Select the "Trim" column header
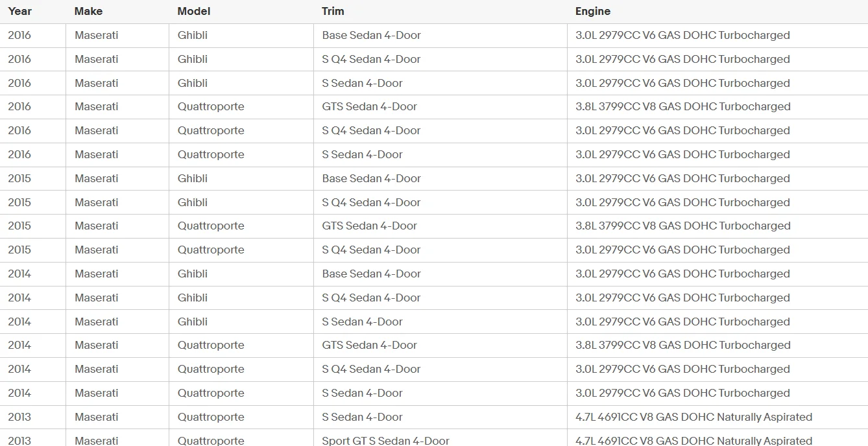Screen dimensions: 868x446 pyautogui.click(x=333, y=11)
